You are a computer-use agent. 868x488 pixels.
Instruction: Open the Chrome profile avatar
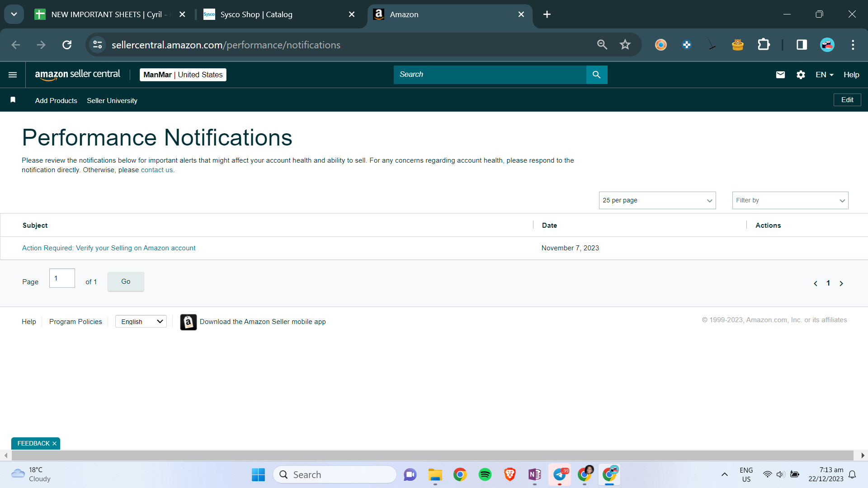coord(827,45)
